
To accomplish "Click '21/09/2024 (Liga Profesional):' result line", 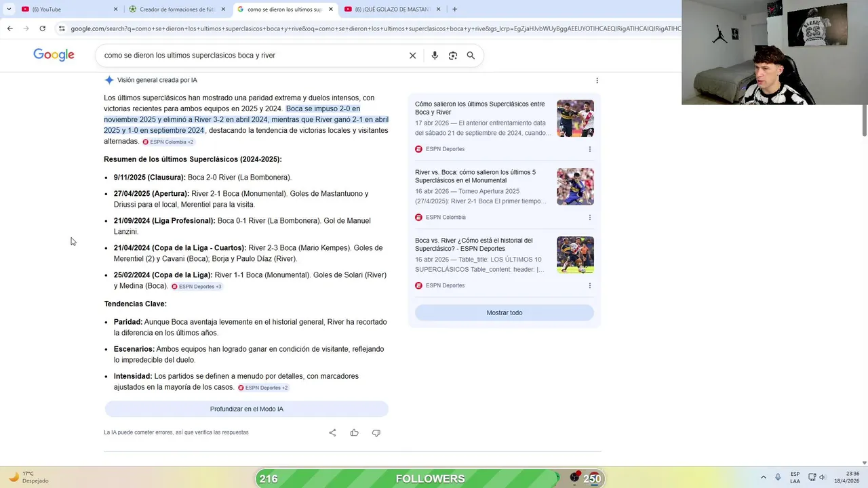I will [242, 226].
